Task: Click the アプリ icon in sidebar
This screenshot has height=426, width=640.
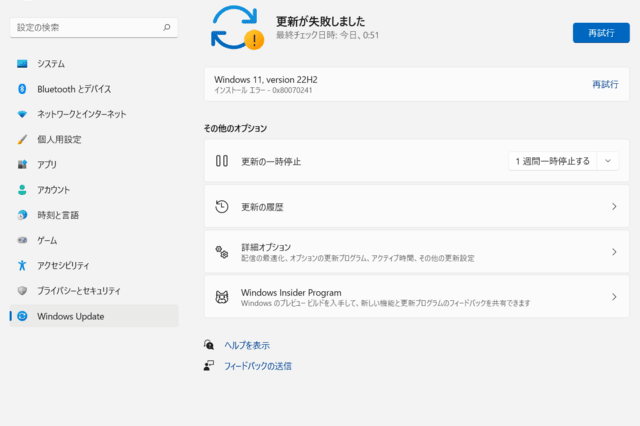Action: click(x=22, y=164)
